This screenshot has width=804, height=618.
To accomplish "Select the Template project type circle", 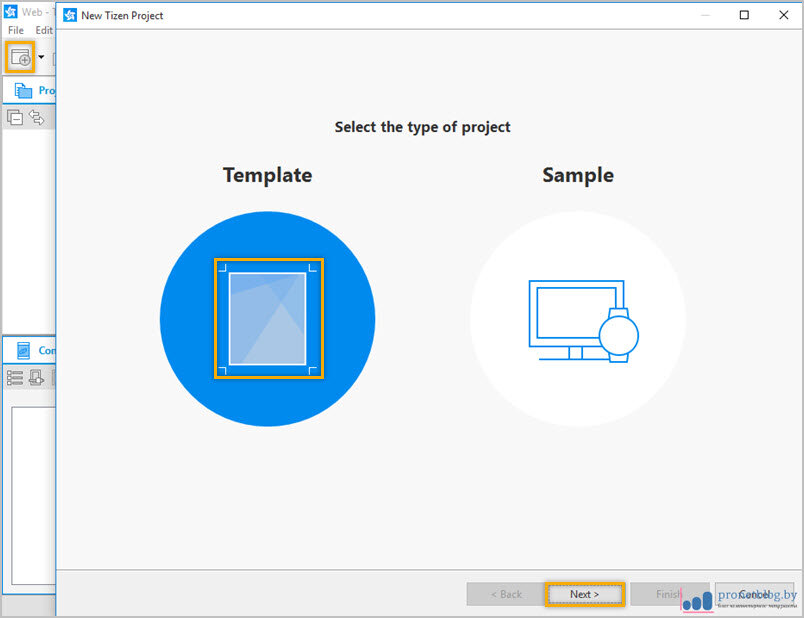I will pos(268,318).
